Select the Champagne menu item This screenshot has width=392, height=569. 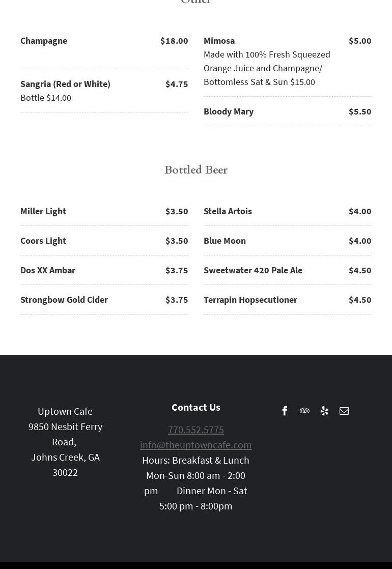pyautogui.click(x=44, y=41)
